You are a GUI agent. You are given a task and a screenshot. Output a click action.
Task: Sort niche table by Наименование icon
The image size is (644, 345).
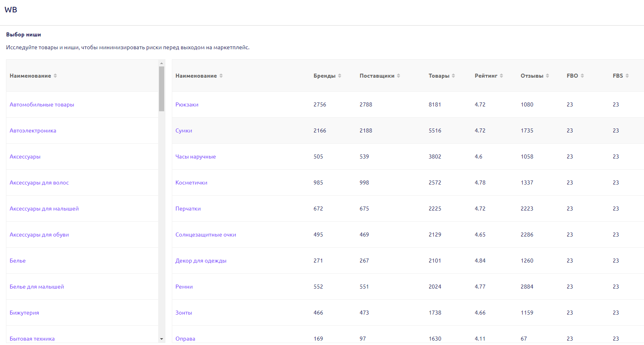(x=221, y=76)
